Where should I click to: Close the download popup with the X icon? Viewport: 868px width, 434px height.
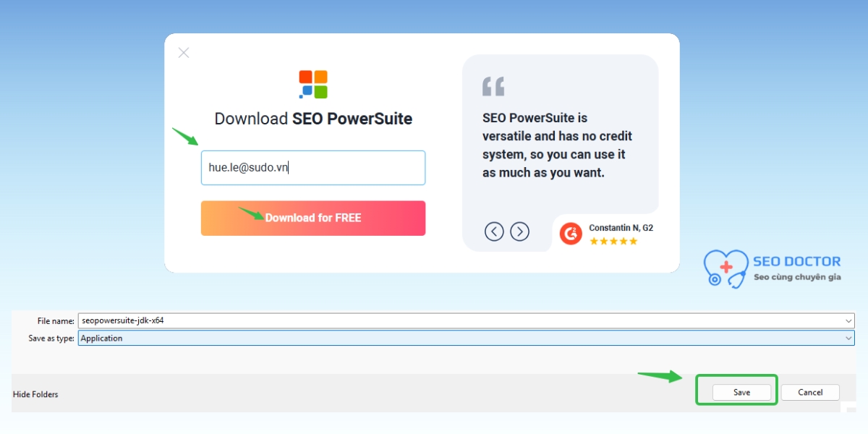point(184,53)
